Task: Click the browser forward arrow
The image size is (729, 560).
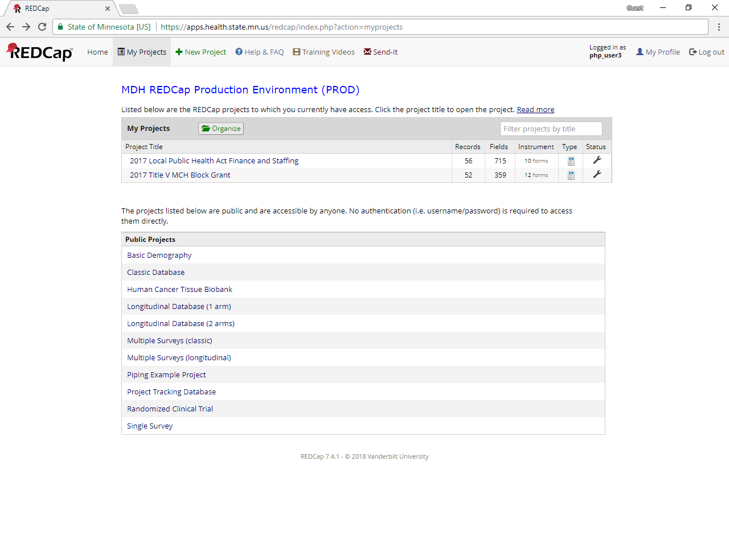Action: tap(26, 27)
